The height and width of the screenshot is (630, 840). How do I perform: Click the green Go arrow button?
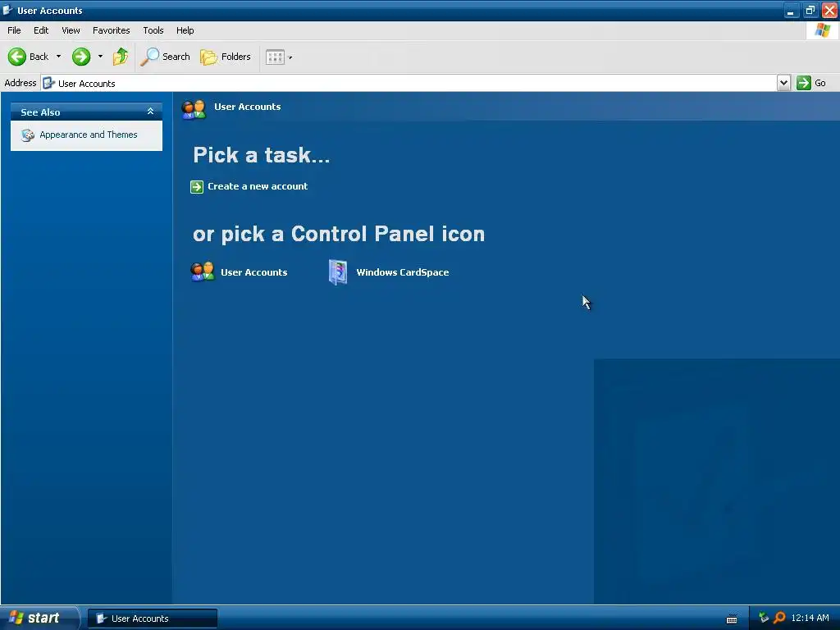point(804,83)
